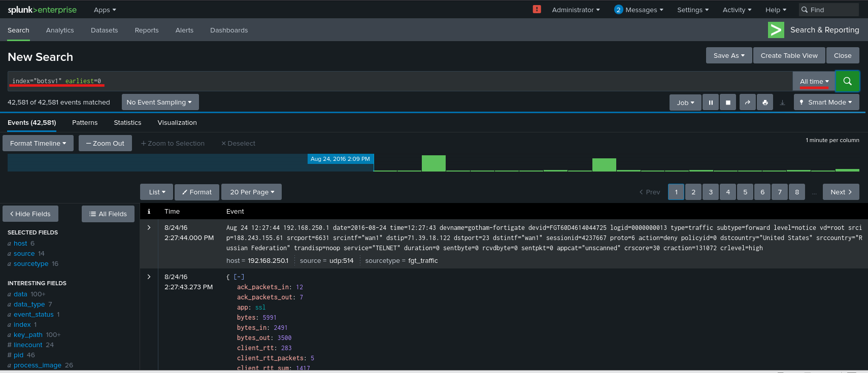Click the Hide Fields button
This screenshot has height=373, width=868.
click(x=30, y=214)
